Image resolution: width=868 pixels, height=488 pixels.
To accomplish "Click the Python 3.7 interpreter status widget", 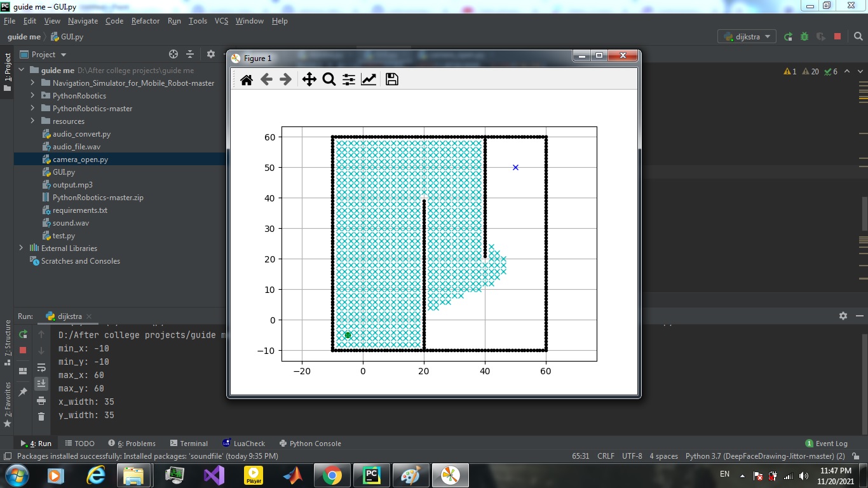I will 765,456.
